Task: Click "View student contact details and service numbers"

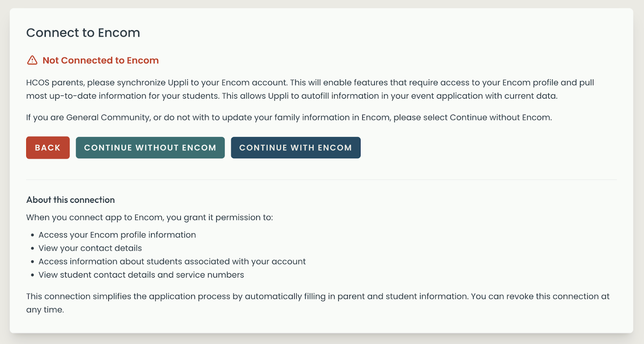Action: click(141, 275)
